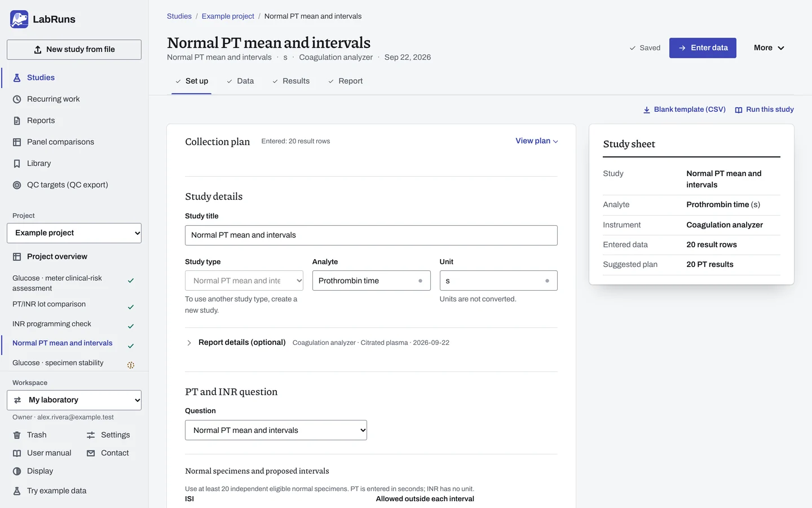Click the Study type dropdown
This screenshot has width=812, height=508.
[x=244, y=281]
